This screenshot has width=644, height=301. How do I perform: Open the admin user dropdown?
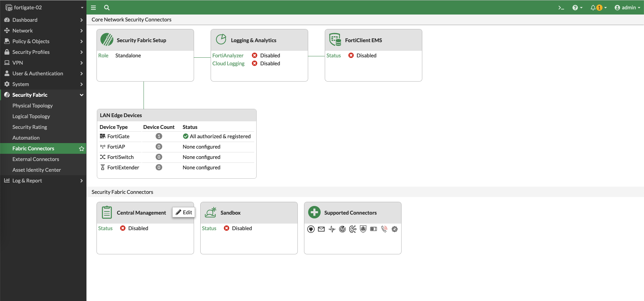click(627, 8)
